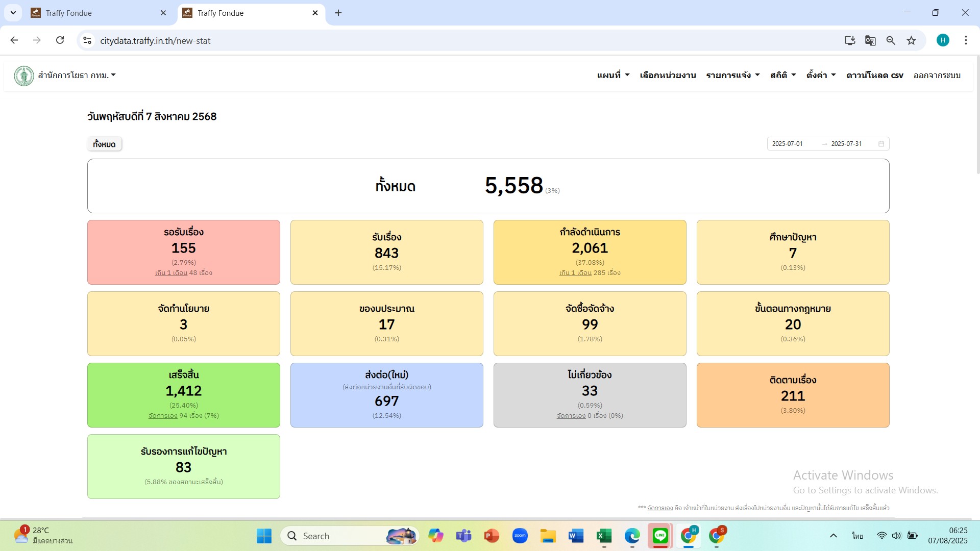Open the ไม่เกี่ยวข้อง 33 card
Image resolution: width=980 pixels, height=551 pixels.
click(x=590, y=395)
